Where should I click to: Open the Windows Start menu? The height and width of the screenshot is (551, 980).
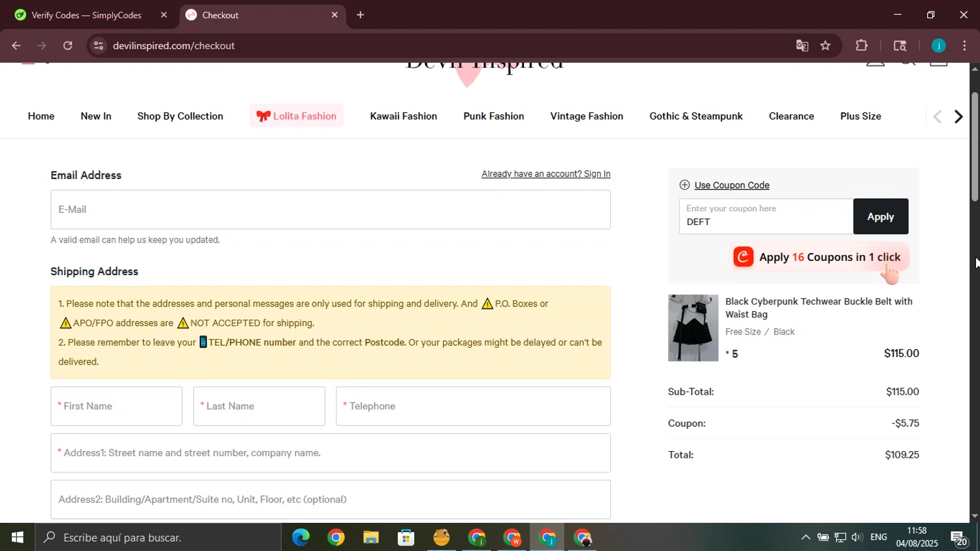18,537
